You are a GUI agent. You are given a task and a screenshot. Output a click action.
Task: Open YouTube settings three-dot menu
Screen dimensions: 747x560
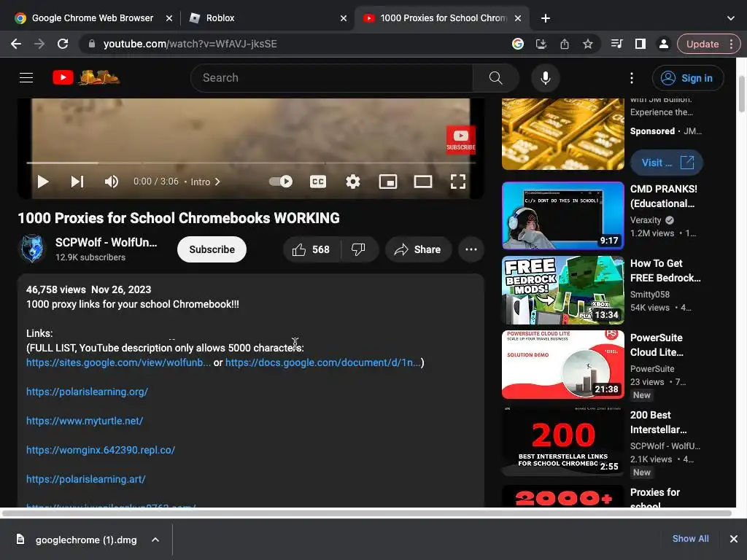632,77
